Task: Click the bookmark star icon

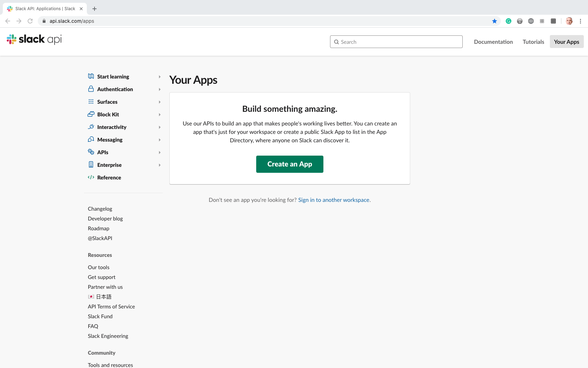Action: coord(495,21)
